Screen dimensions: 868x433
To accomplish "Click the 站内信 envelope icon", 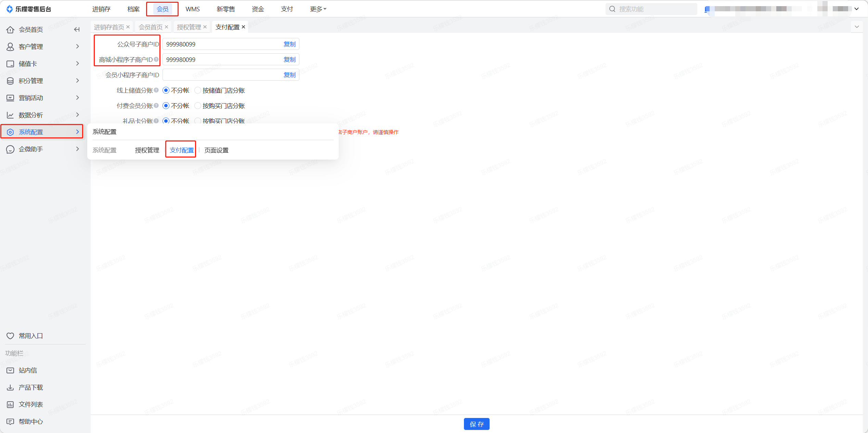I will [10, 370].
